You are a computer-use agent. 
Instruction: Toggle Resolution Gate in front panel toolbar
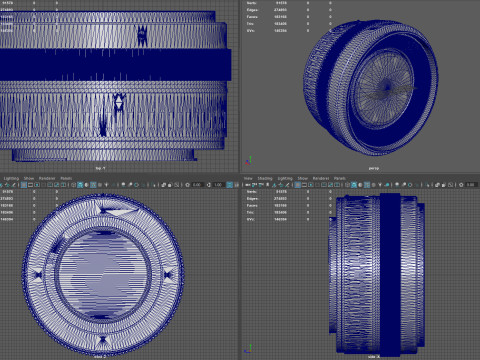pyautogui.click(x=37, y=184)
